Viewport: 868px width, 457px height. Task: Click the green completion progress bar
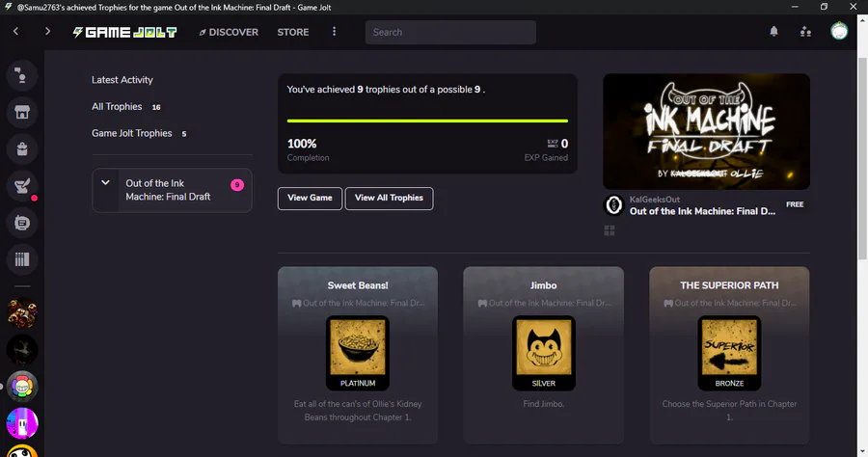click(427, 121)
